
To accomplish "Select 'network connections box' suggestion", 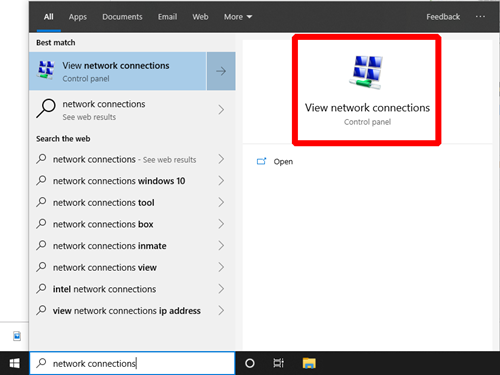I will tap(132, 224).
